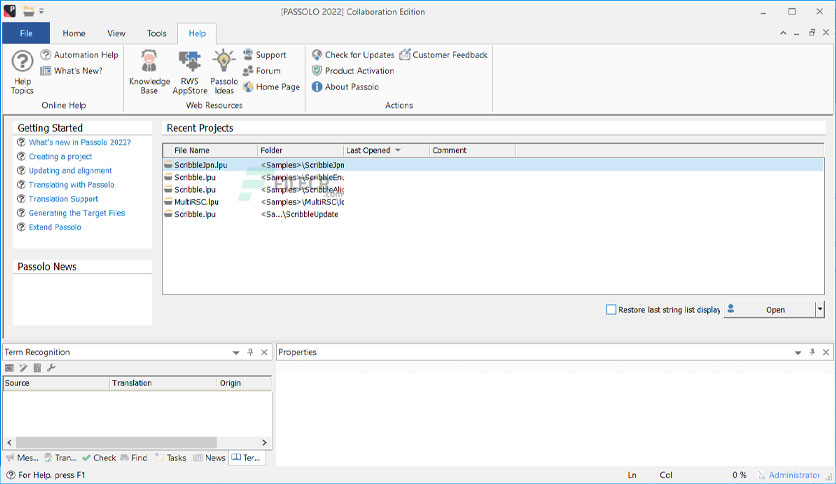
Task: Close the Properties panel
Action: 826,352
